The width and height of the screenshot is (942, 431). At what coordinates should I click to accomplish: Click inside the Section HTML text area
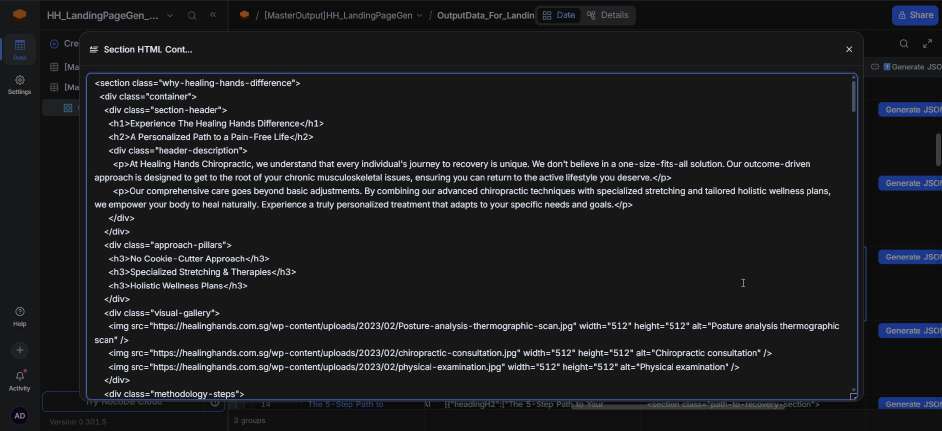pos(472,237)
